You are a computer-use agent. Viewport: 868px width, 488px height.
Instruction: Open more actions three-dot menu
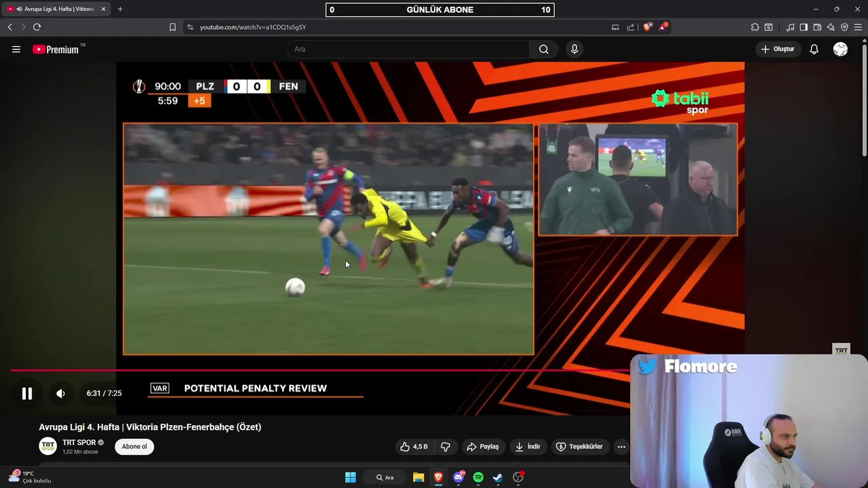[621, 447]
